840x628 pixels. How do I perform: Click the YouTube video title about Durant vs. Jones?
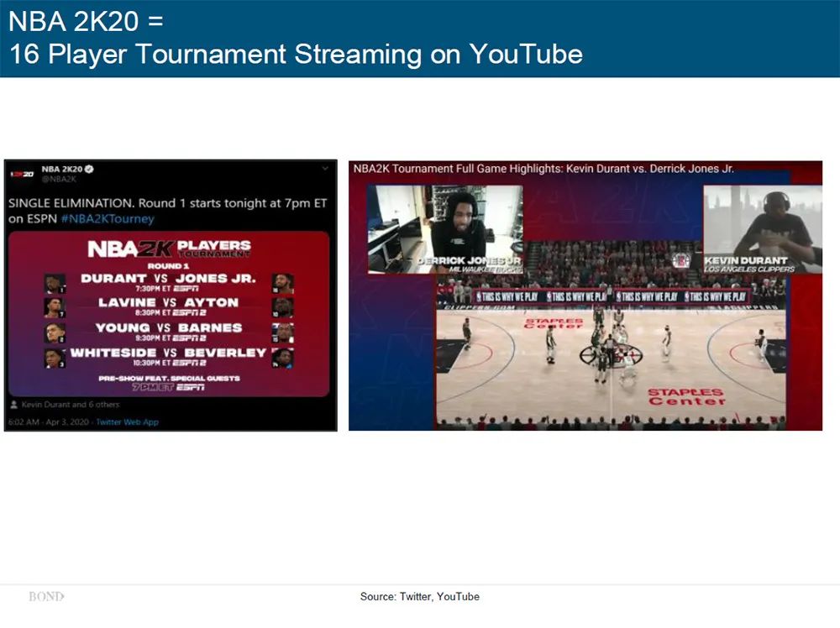[x=543, y=169]
